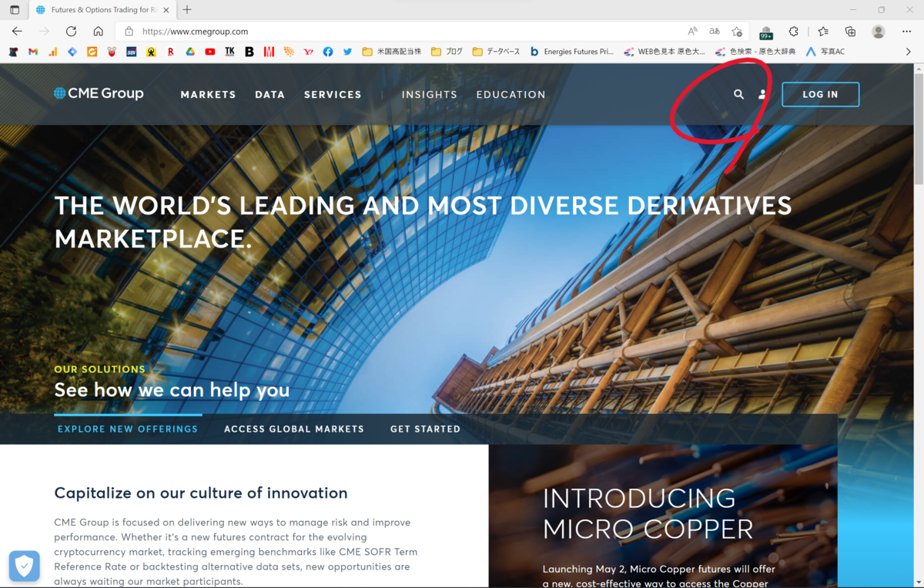Open the Energies Futures Pri... bookmark

click(x=572, y=52)
